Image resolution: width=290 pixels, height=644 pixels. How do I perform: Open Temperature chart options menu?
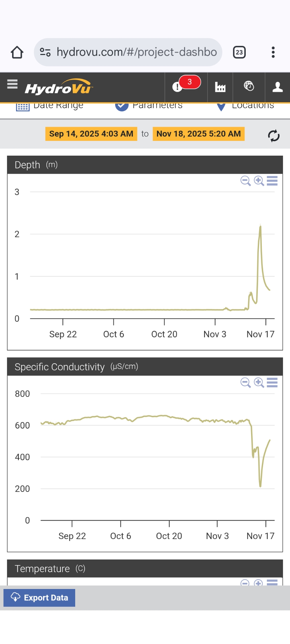(x=272, y=583)
